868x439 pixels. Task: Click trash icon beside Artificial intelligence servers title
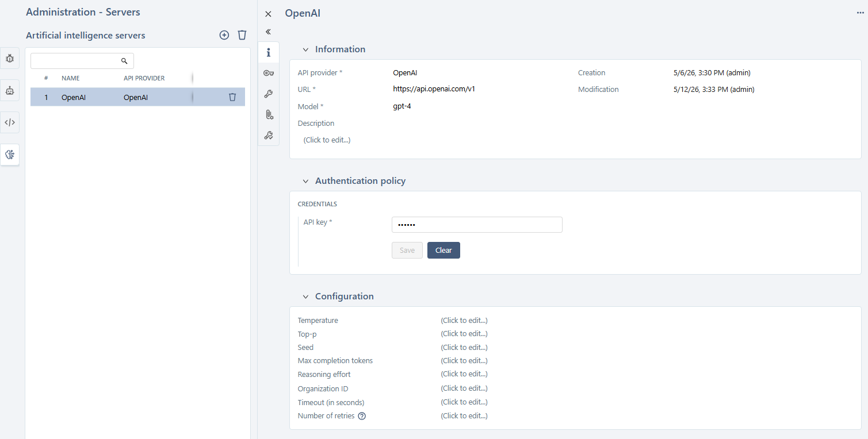[242, 35]
